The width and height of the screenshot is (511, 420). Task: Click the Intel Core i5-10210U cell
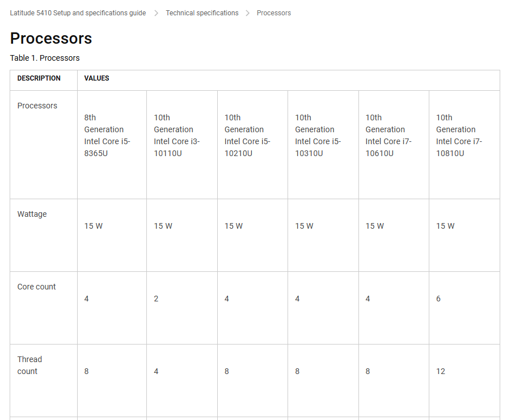[247, 136]
